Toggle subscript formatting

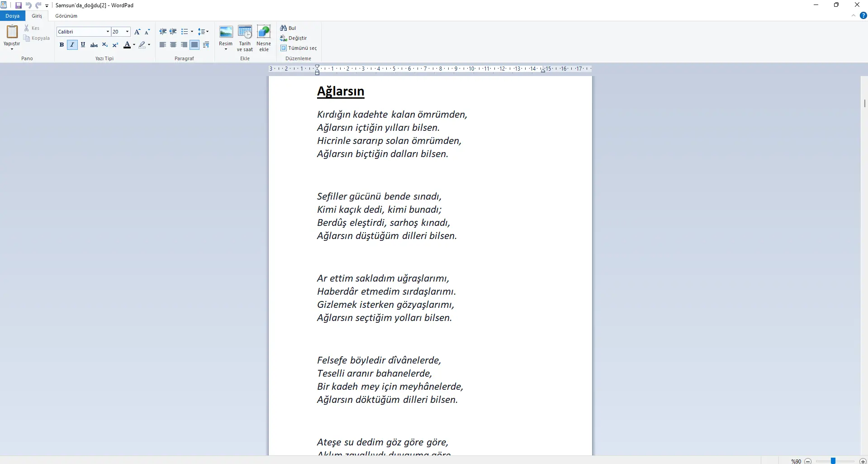point(105,45)
